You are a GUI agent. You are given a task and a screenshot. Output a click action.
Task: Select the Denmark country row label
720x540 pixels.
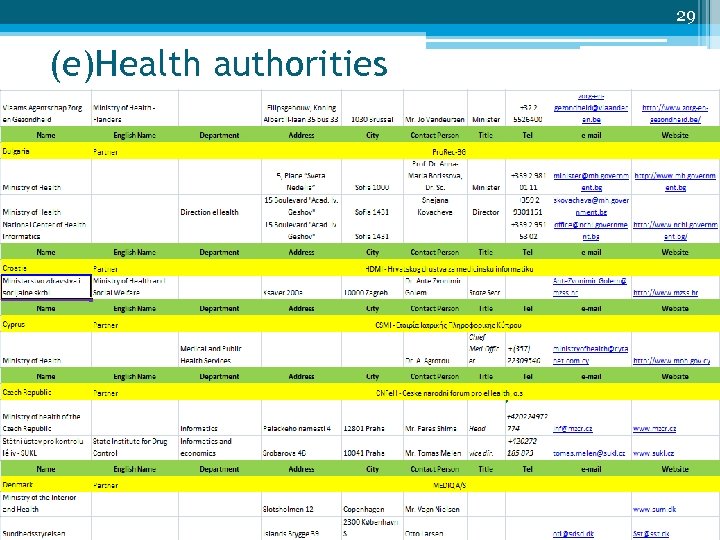tap(18, 485)
